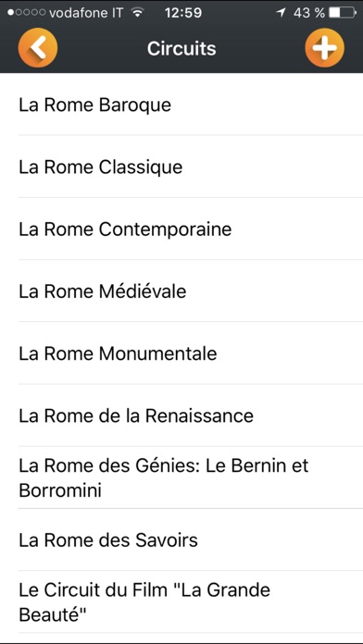Tap the location services arrow icon
The image size is (363, 644).
tap(282, 13)
